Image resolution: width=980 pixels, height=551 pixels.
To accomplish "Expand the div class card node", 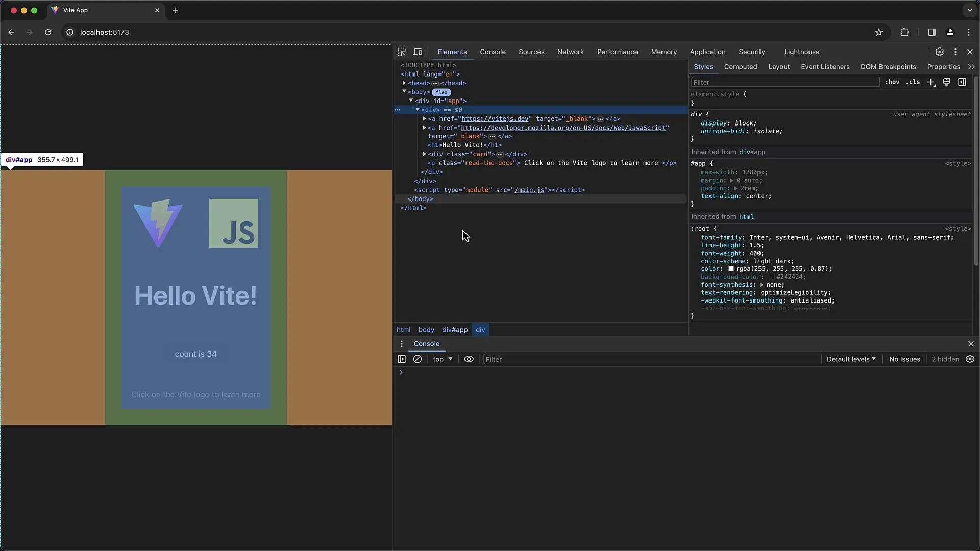I will click(x=424, y=154).
